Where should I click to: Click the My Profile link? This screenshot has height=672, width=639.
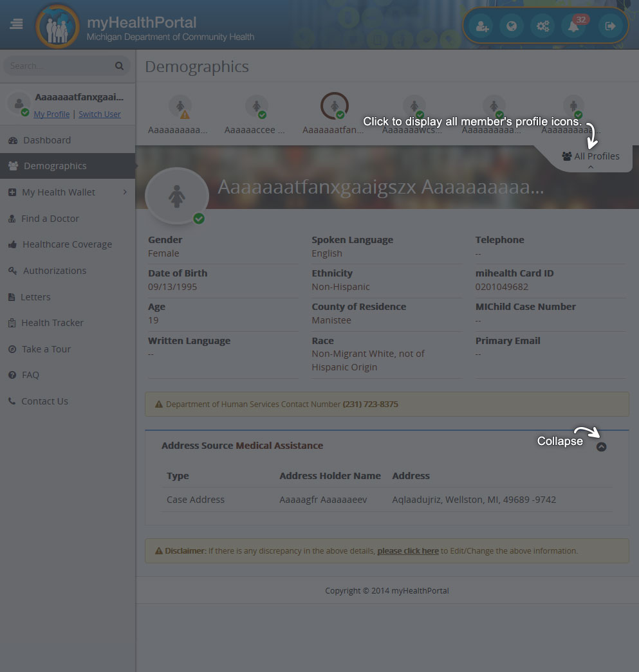(51, 114)
